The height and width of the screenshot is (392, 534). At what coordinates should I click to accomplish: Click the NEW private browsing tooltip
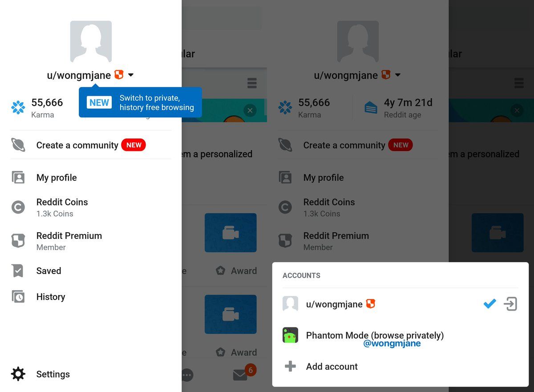point(140,103)
